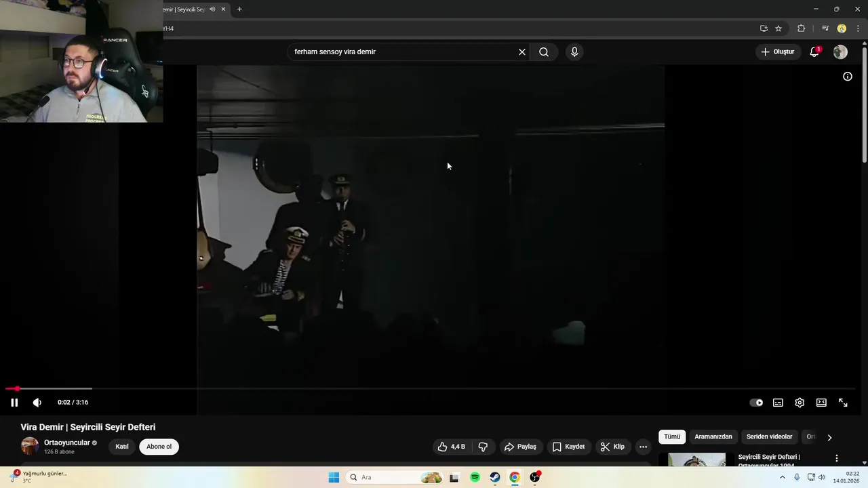Exit fullscreen using the player corner icon
The width and height of the screenshot is (868, 488).
(843, 403)
